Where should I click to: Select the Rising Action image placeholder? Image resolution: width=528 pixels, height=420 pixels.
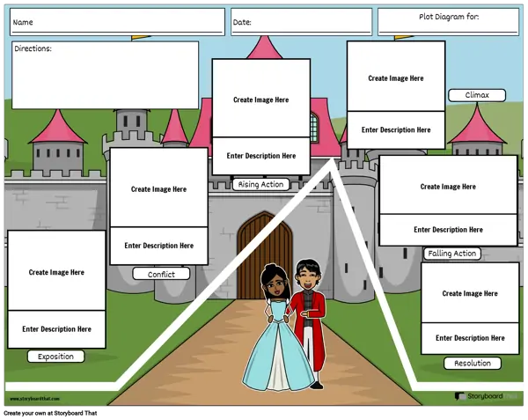260,99
